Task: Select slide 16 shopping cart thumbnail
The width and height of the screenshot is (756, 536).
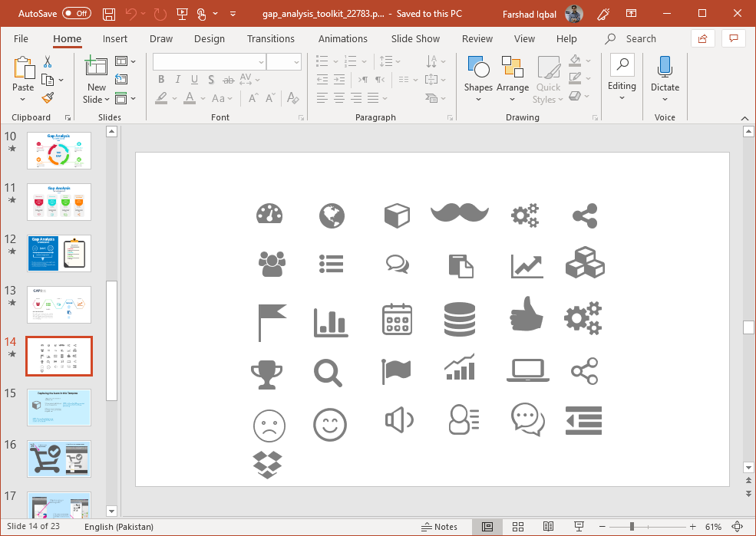Action: pos(59,459)
